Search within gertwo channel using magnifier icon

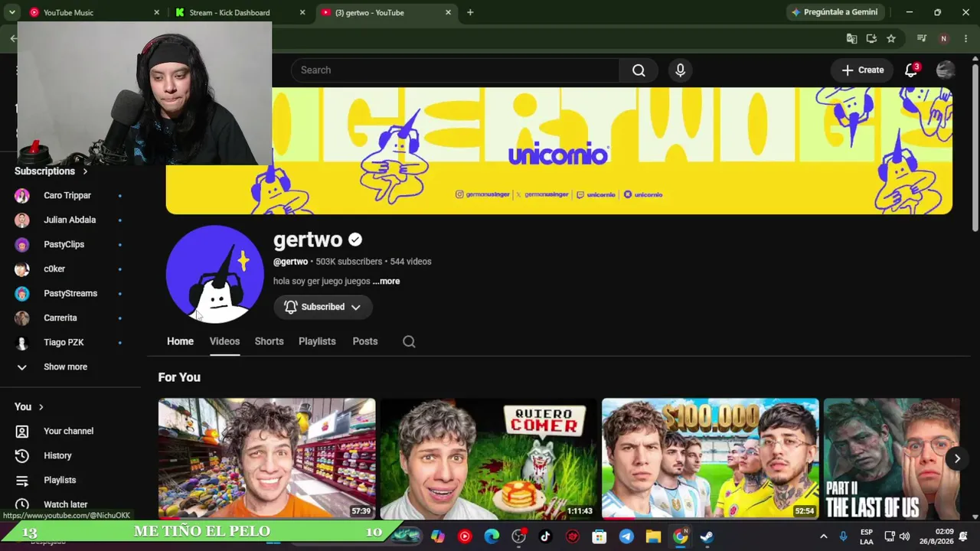[409, 342]
